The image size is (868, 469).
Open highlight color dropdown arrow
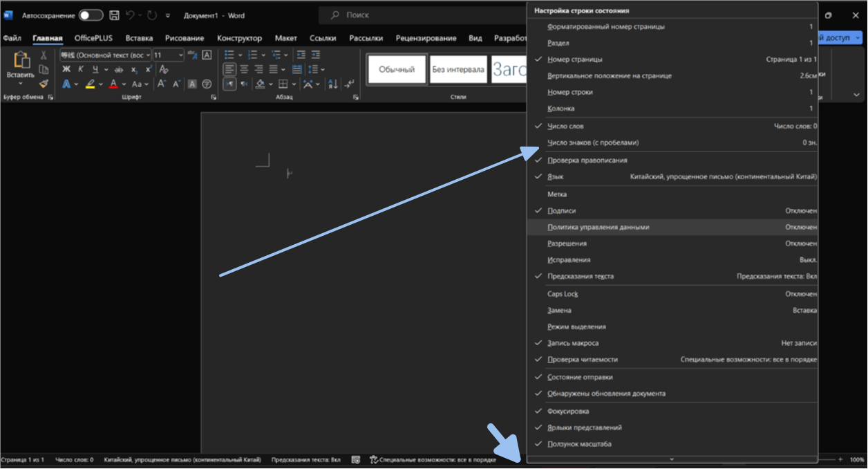100,84
